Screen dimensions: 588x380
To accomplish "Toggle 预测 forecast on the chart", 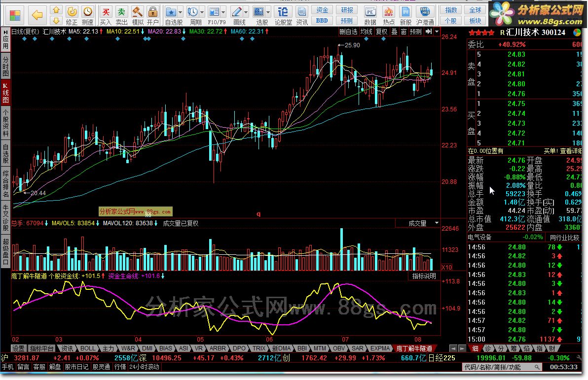I will coord(415,32).
